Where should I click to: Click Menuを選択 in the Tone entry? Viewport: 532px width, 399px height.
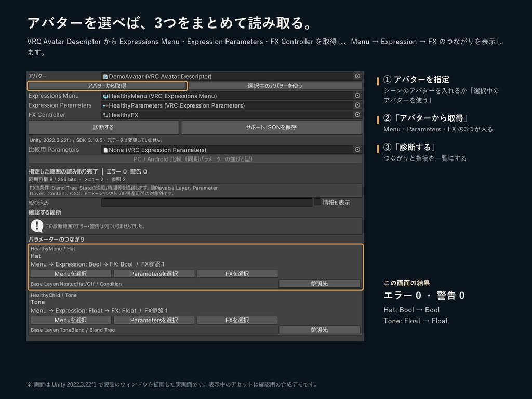[x=71, y=320]
